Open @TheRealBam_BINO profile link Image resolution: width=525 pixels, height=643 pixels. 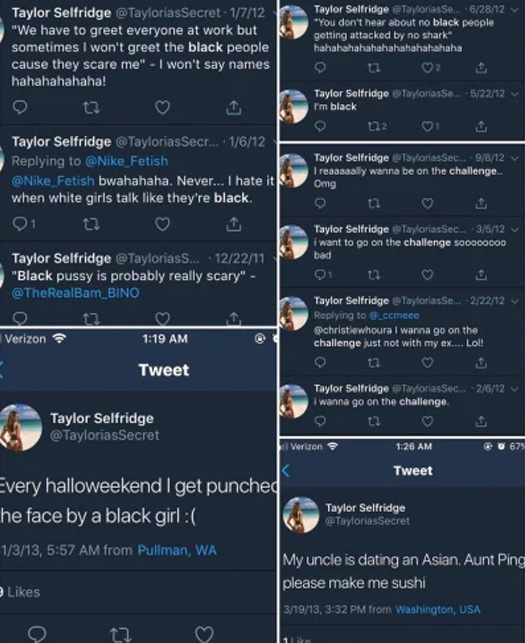coord(75,293)
